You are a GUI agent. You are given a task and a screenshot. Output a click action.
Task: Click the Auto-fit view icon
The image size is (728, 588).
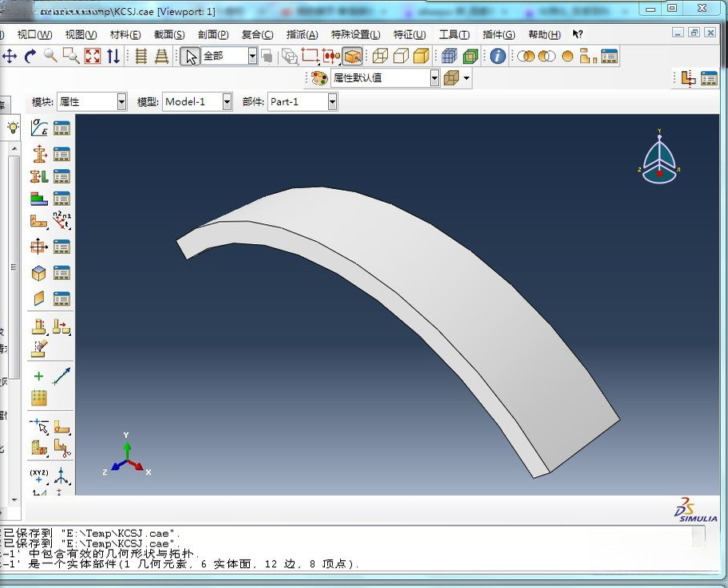(93, 56)
